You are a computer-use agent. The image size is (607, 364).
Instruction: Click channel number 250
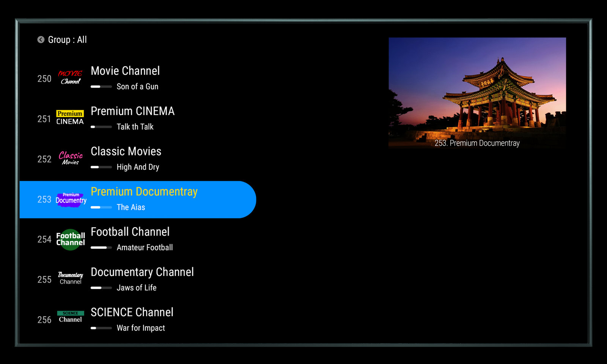click(44, 79)
